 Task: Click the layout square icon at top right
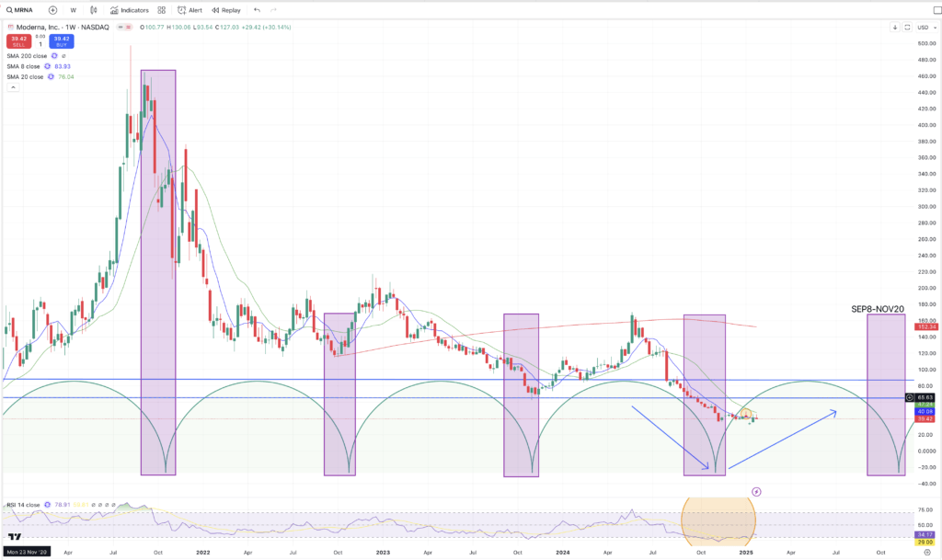pyautogui.click(x=936, y=10)
